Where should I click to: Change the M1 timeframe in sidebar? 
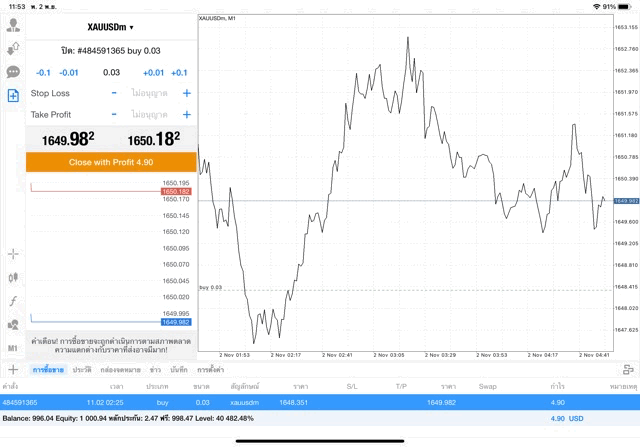(x=13, y=347)
